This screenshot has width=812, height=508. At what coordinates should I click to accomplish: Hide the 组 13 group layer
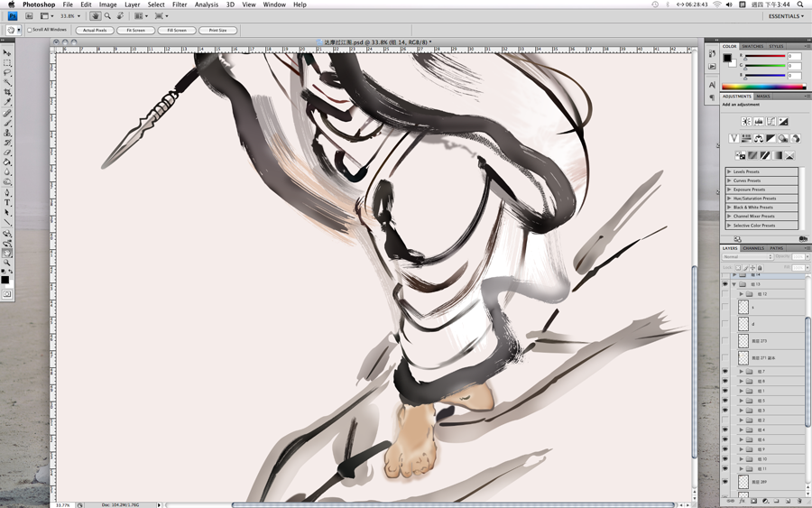click(x=725, y=284)
